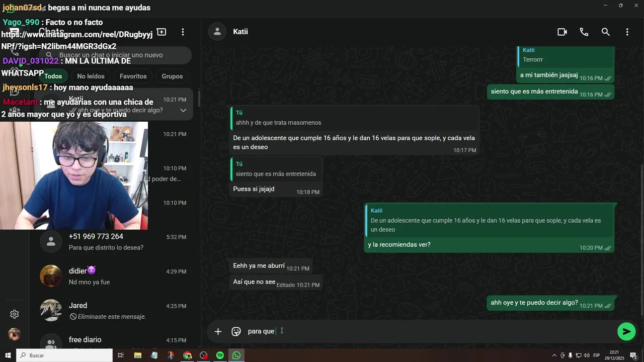
Task: Open the Katii chat options menu
Action: pos(627,32)
